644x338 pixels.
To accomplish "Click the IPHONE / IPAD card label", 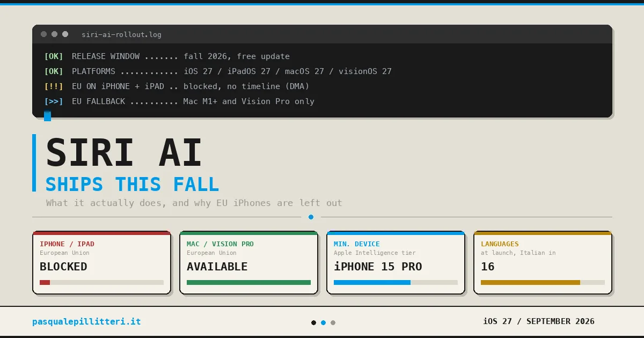I will click(x=67, y=244).
